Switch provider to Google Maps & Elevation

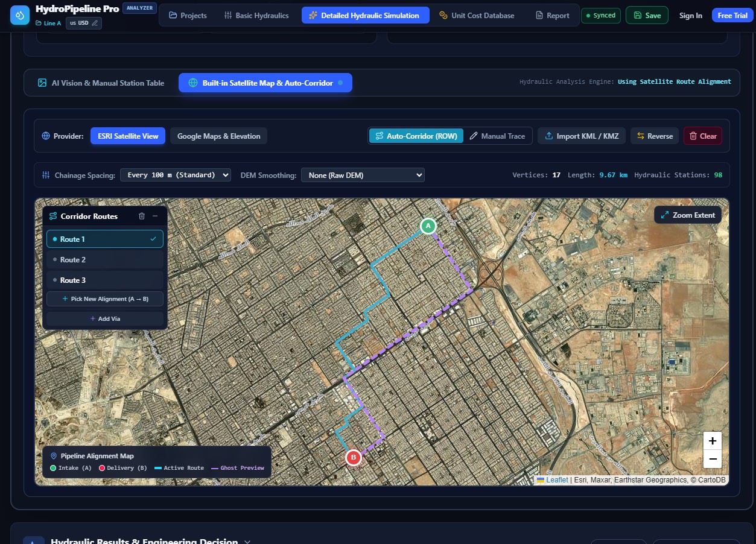pyautogui.click(x=218, y=136)
